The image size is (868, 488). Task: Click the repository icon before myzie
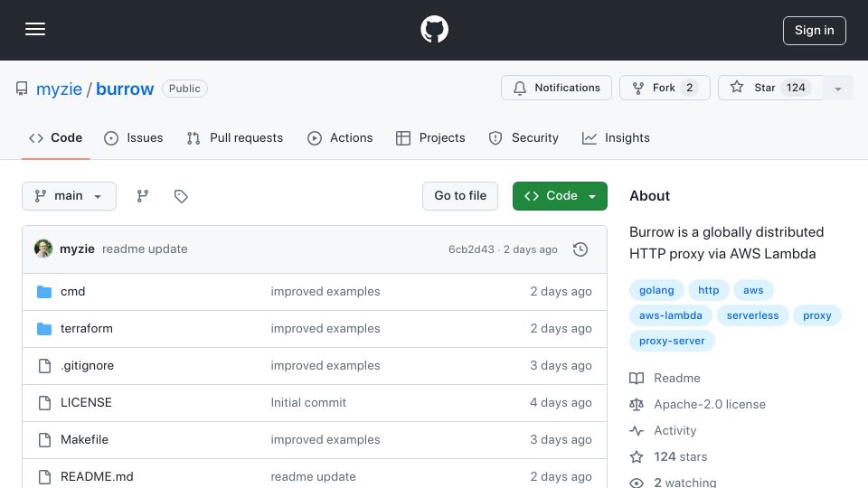pyautogui.click(x=22, y=89)
